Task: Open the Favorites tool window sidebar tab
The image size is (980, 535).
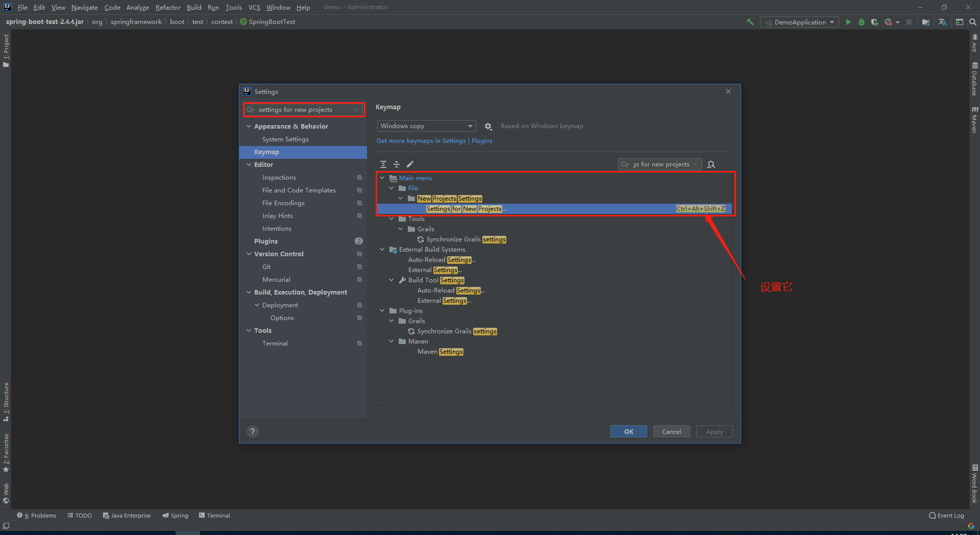Action: [x=6, y=453]
